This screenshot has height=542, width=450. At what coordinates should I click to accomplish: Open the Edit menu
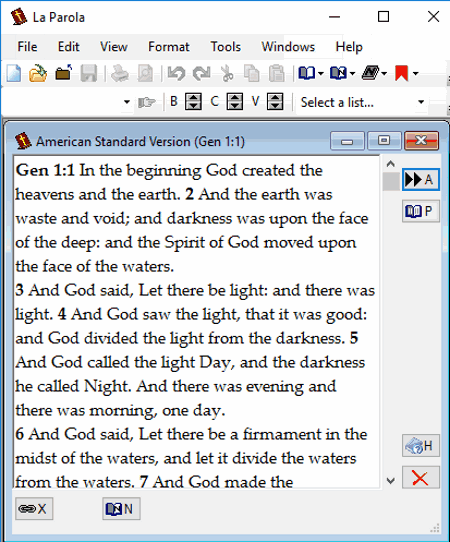(68, 47)
